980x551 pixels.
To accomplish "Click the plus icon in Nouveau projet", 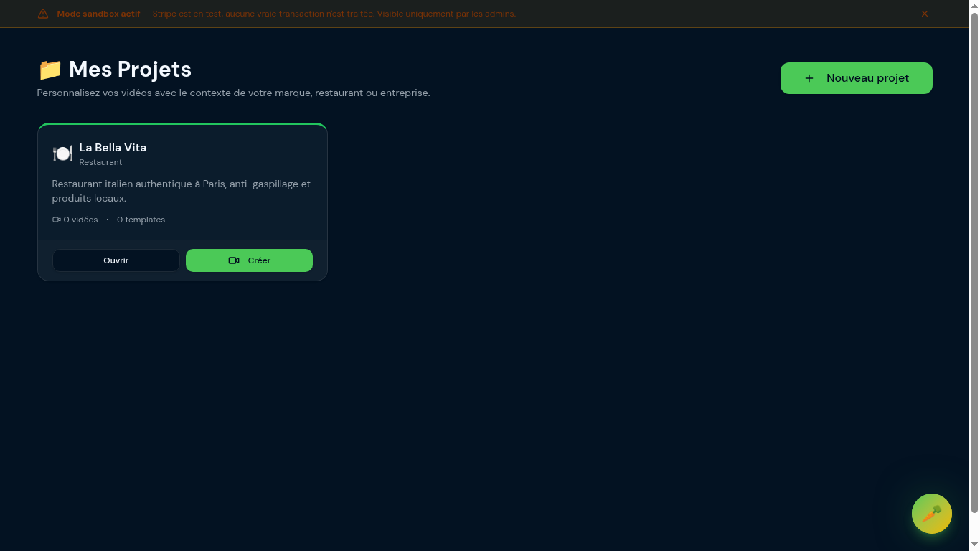I will tap(809, 78).
